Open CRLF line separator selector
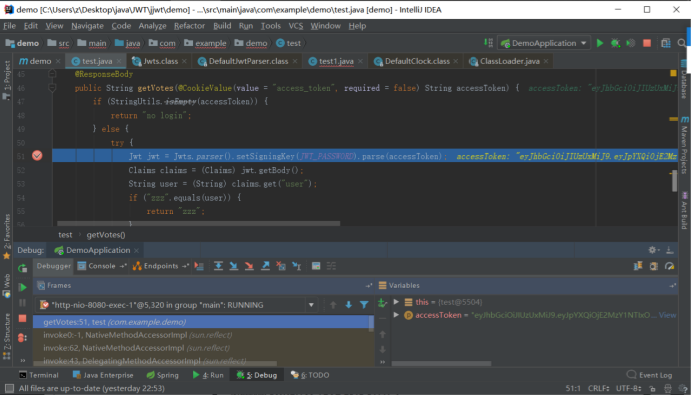This screenshot has width=691, height=395. tap(599, 388)
